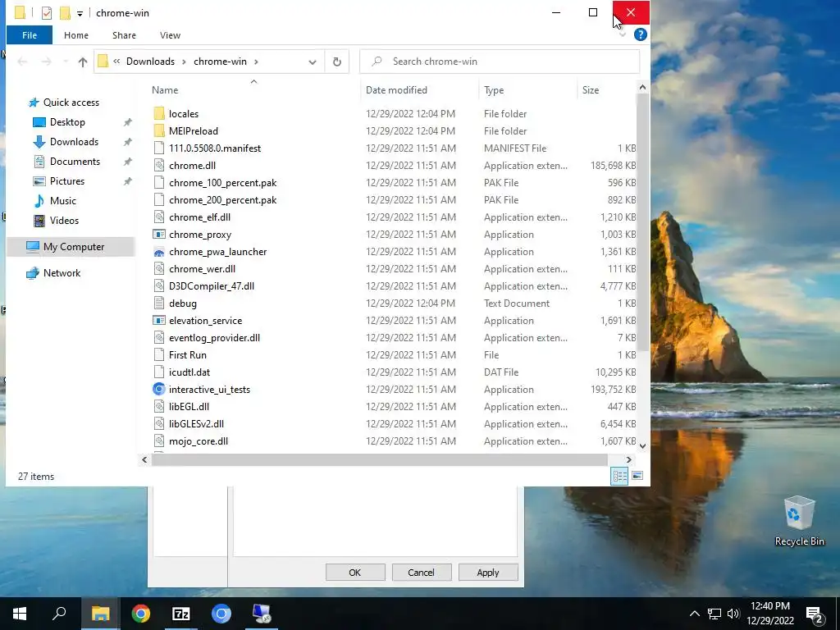
Task: Open Recycle Bin on the desktop
Action: coord(799,521)
